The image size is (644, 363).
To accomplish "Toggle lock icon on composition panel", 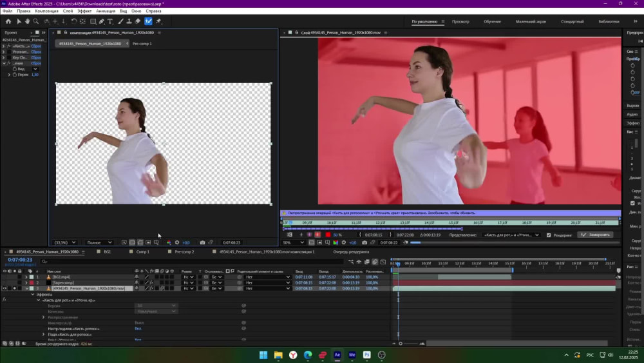I will click(66, 32).
